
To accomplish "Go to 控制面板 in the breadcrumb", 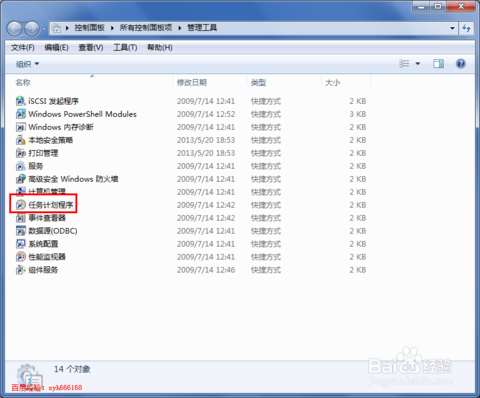I will pos(89,28).
